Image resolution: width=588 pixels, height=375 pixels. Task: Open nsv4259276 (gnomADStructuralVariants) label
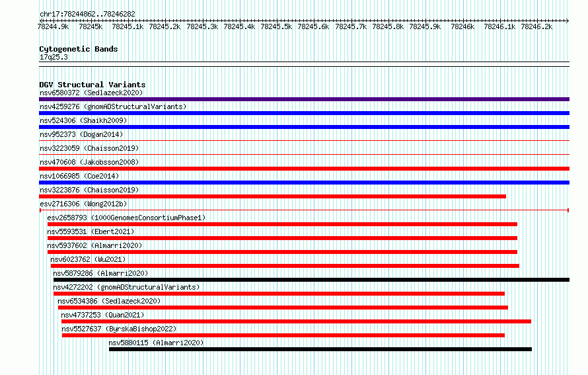[x=113, y=106]
